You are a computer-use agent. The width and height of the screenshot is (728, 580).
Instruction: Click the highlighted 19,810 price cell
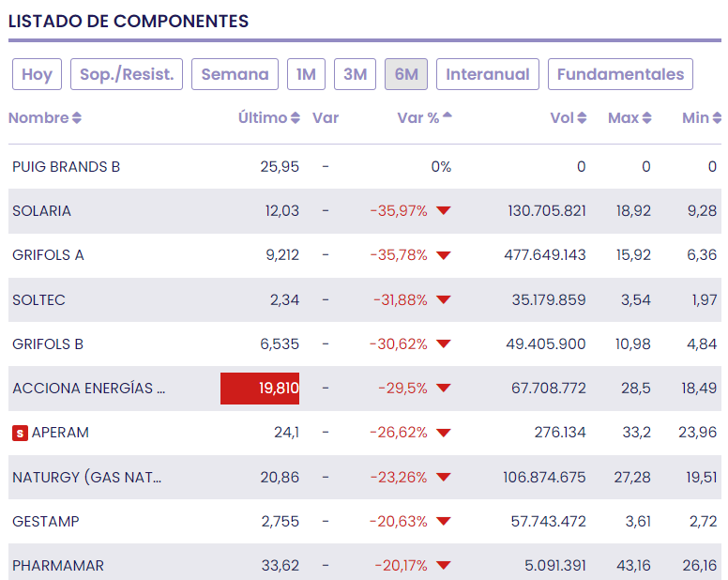coord(260,389)
